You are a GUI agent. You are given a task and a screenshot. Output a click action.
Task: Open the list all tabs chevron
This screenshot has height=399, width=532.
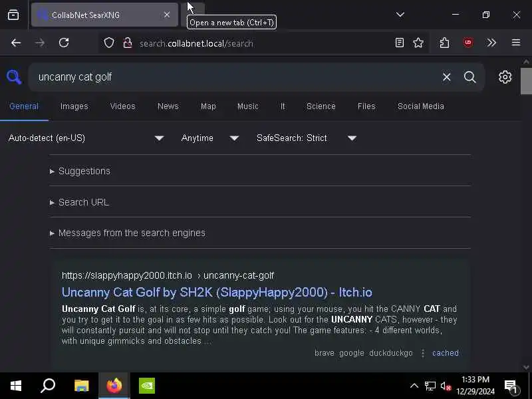(x=400, y=15)
